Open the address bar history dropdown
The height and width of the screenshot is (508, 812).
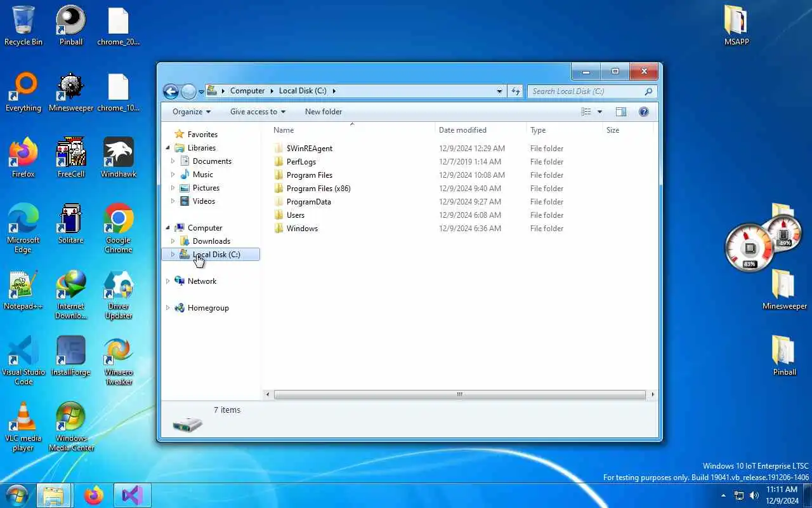(x=499, y=91)
